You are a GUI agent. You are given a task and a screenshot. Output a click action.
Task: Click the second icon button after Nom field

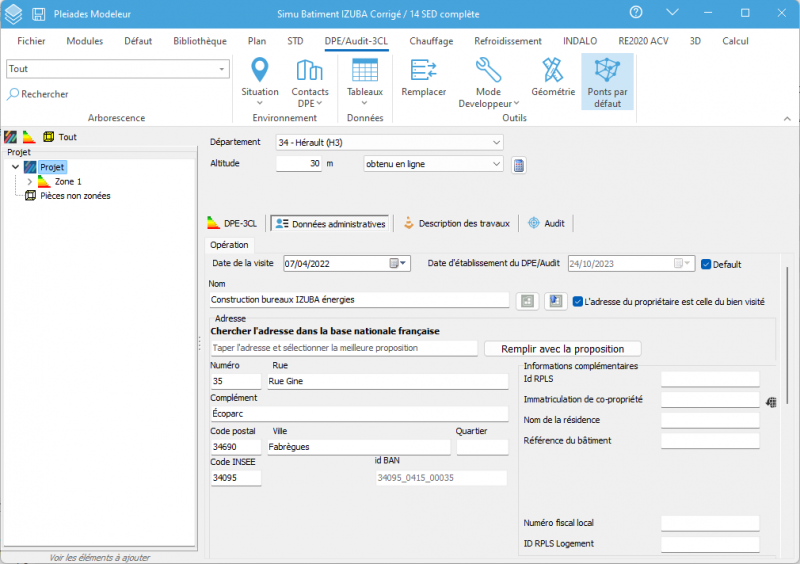pyautogui.click(x=556, y=301)
